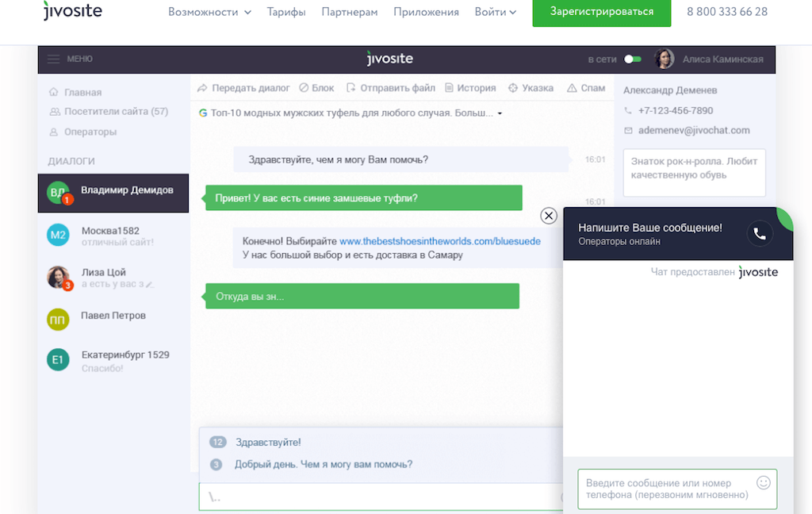Close the chat widget with X button
The width and height of the screenshot is (812, 514).
click(549, 216)
